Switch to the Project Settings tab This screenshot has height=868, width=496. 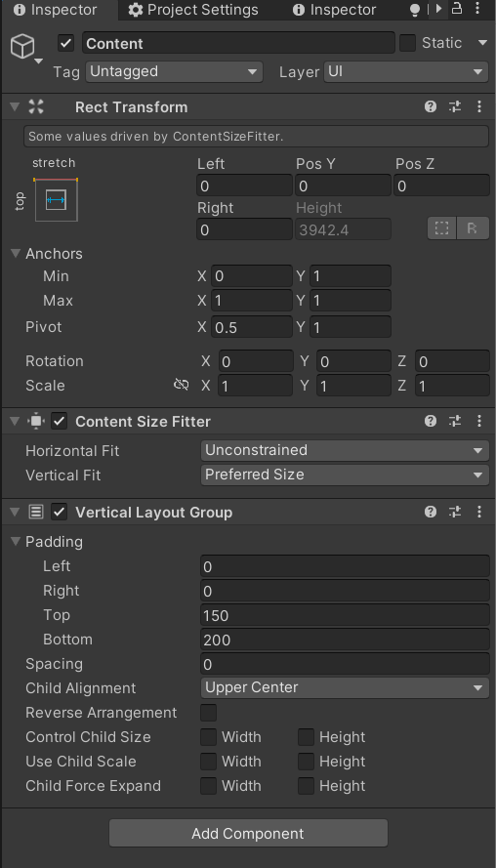[x=193, y=10]
